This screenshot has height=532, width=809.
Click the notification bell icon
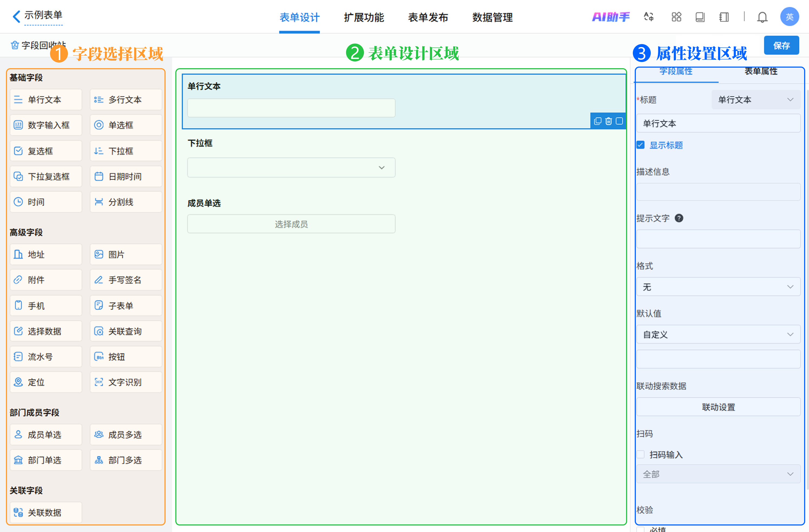pos(762,17)
